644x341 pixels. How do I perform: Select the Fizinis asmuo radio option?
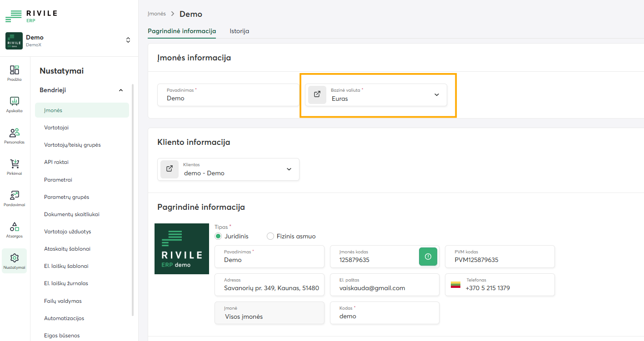tap(270, 236)
